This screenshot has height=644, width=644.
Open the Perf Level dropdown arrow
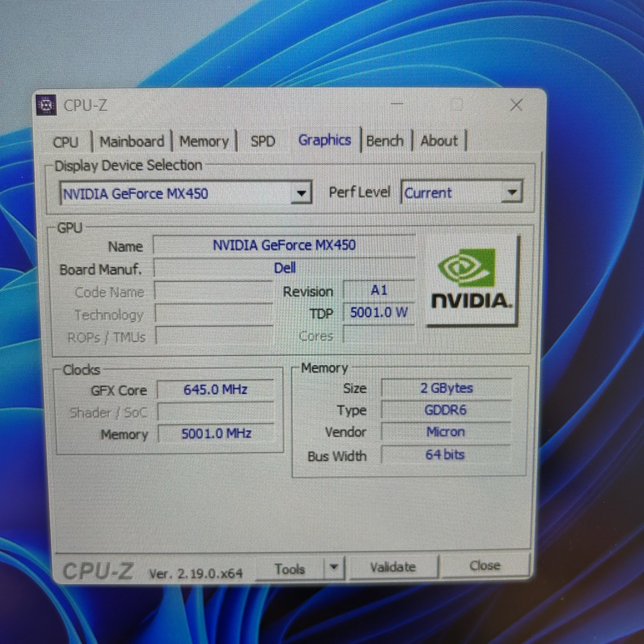click(512, 192)
